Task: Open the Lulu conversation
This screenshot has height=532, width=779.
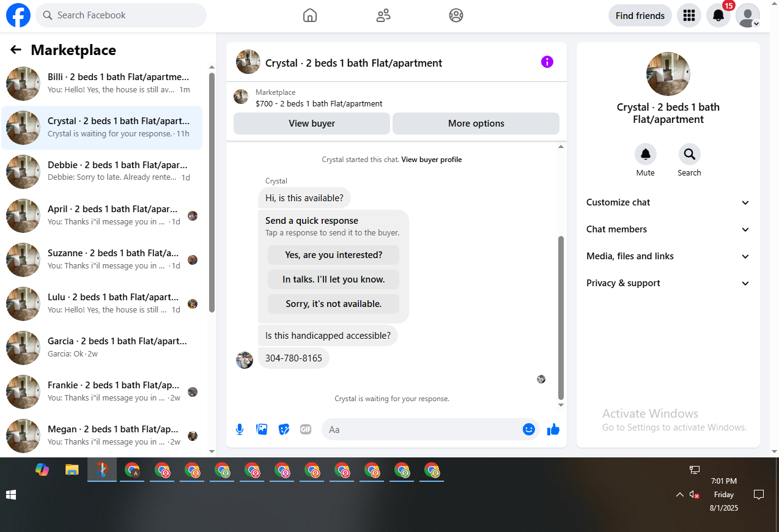Action: (102, 304)
